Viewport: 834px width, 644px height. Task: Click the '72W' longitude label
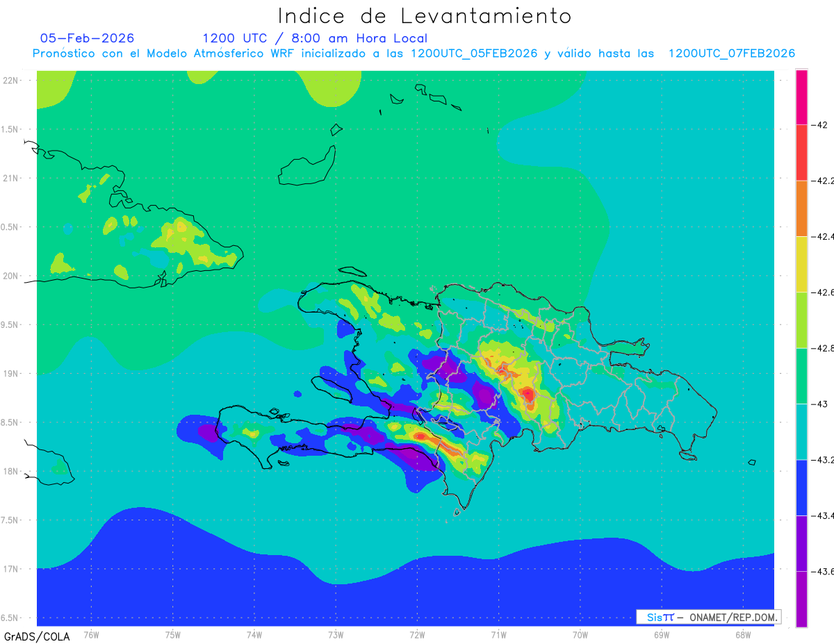(x=417, y=634)
